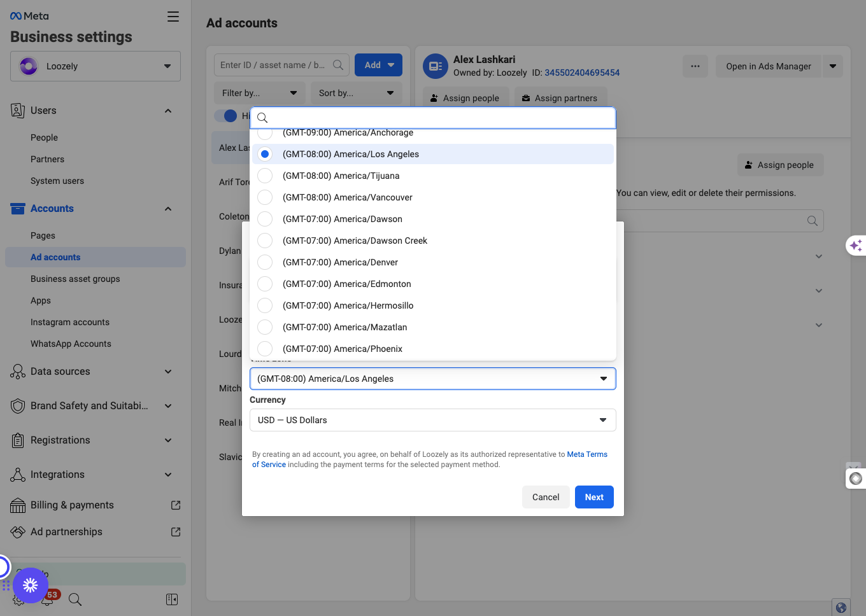Click the Users section icon
The image size is (866, 616).
[18, 111]
